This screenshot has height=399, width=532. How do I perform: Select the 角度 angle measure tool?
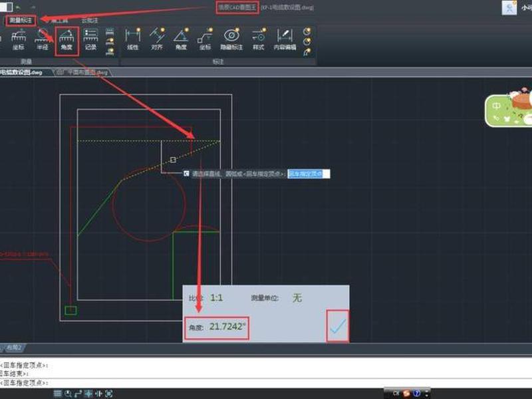tap(66, 40)
